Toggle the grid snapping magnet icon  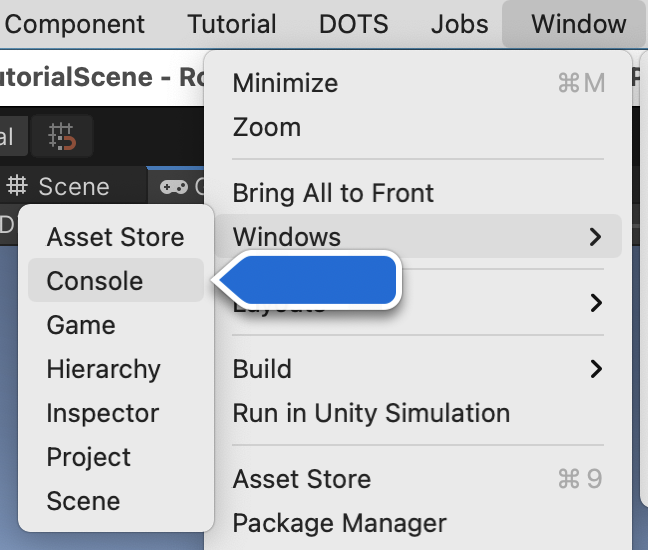point(62,136)
